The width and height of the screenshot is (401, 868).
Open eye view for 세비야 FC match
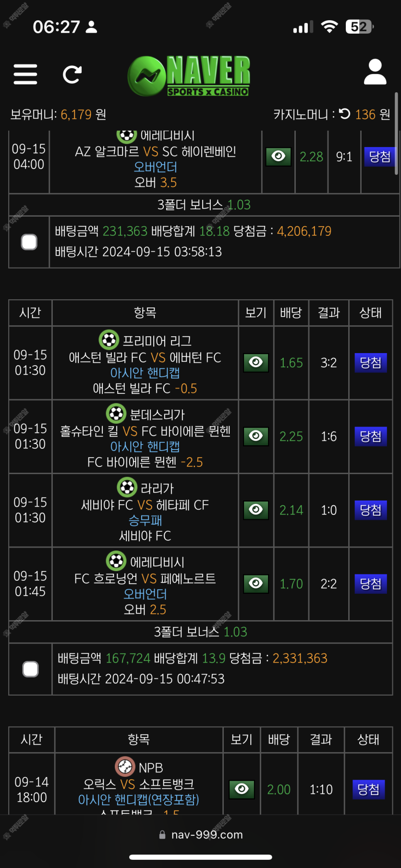256,510
